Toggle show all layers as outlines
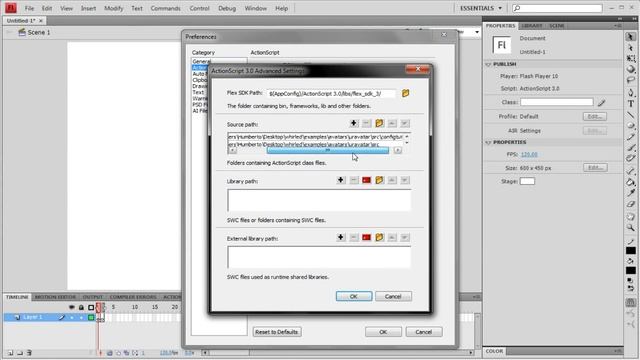The image size is (640, 360). [91, 307]
